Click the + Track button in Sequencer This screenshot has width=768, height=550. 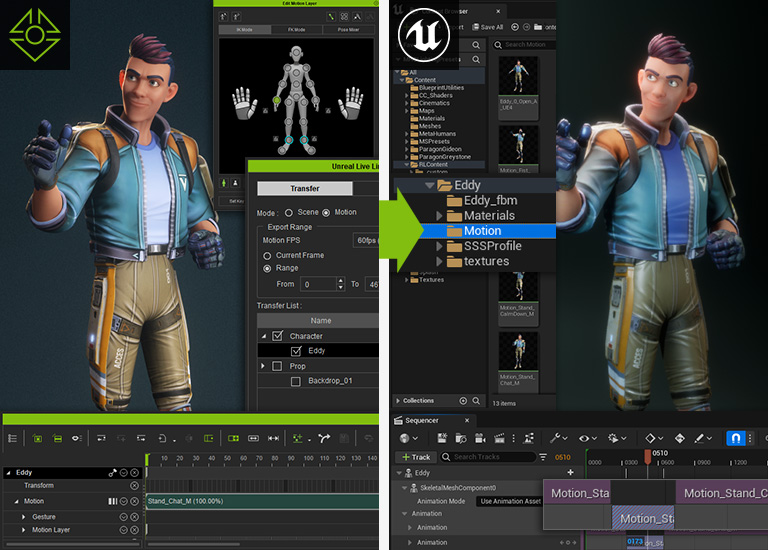coord(415,457)
